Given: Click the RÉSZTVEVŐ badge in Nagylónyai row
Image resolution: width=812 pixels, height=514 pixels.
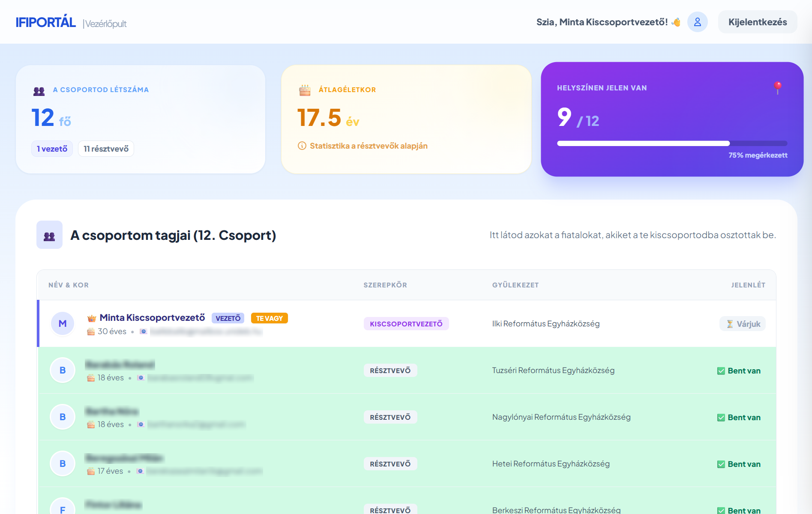Looking at the screenshot, I should point(390,417).
